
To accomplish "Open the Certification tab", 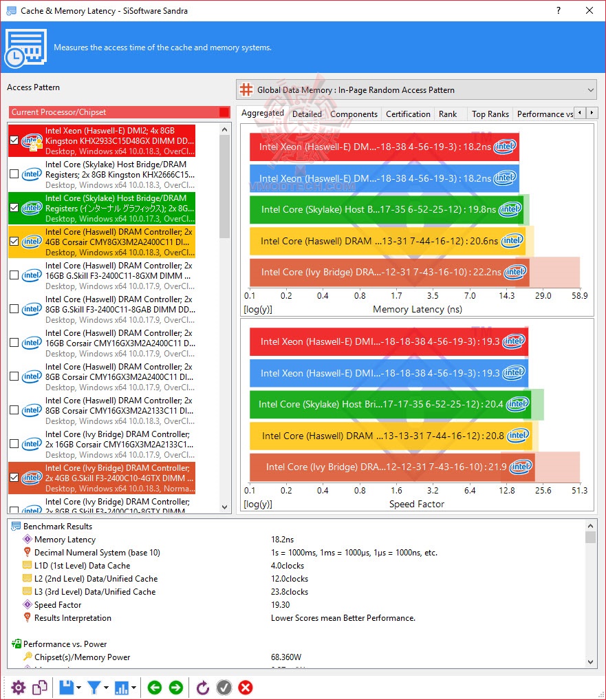I will [x=408, y=114].
